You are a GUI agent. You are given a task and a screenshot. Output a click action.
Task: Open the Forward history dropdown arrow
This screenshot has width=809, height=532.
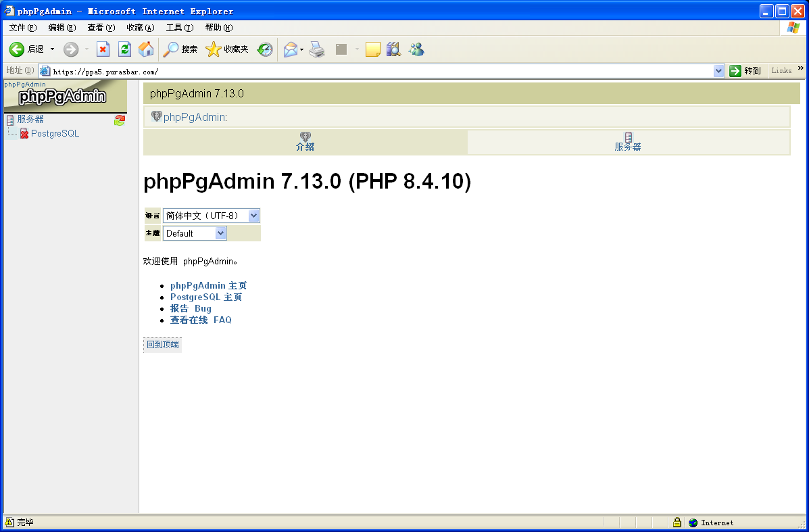click(86, 49)
